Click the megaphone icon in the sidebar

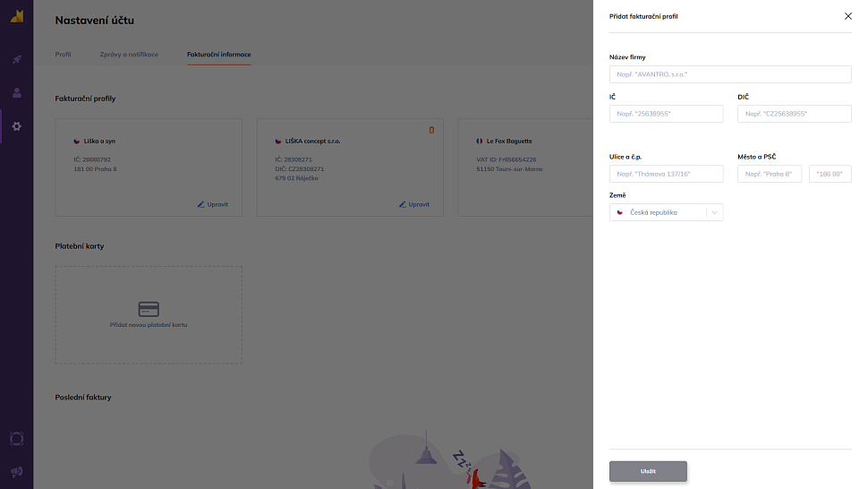click(16, 471)
